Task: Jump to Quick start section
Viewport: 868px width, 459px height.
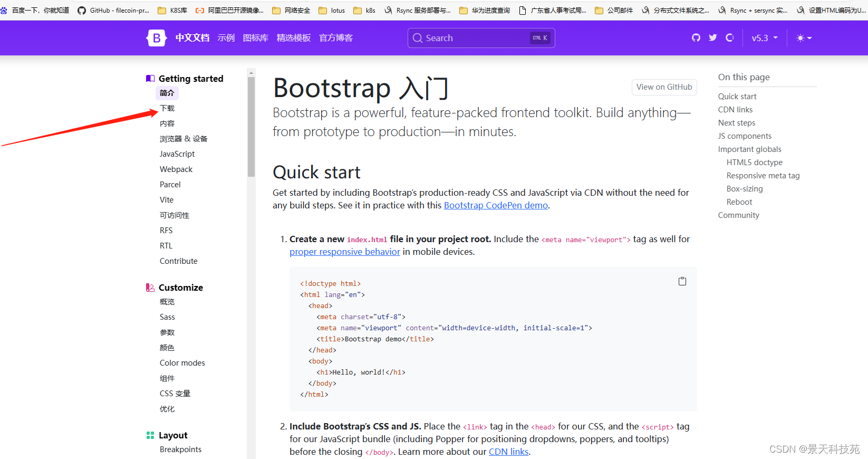Action: tap(737, 97)
